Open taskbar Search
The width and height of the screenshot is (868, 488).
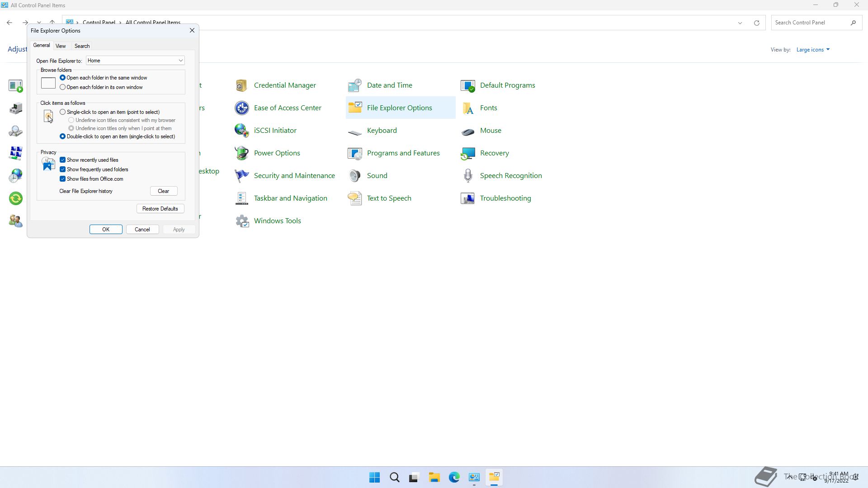pos(394,478)
